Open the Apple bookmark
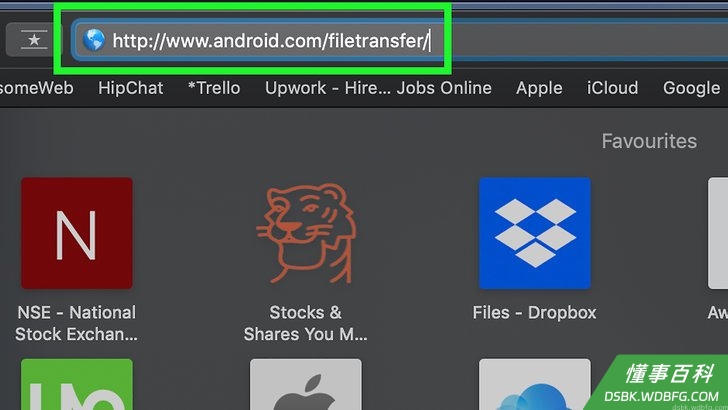The width and height of the screenshot is (728, 410). [539, 88]
